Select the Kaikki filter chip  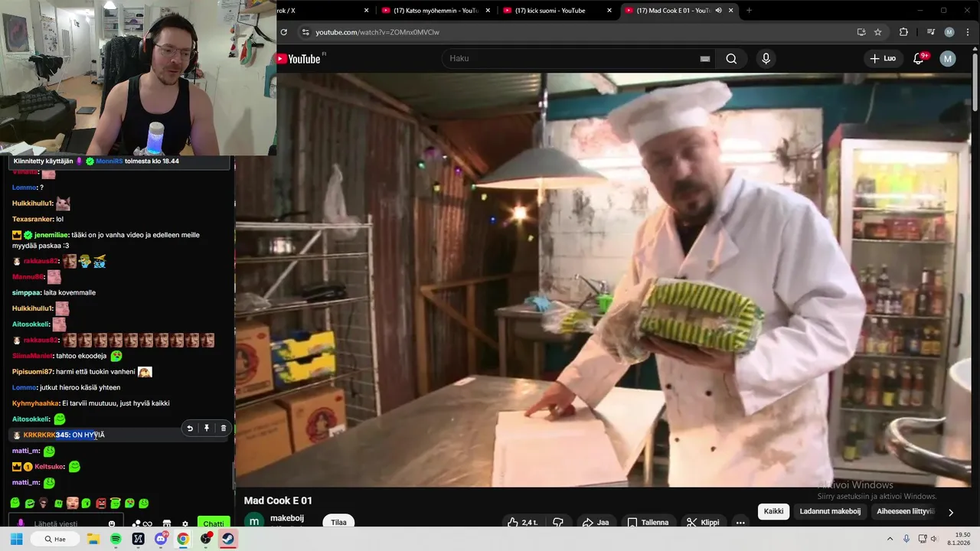pos(773,511)
